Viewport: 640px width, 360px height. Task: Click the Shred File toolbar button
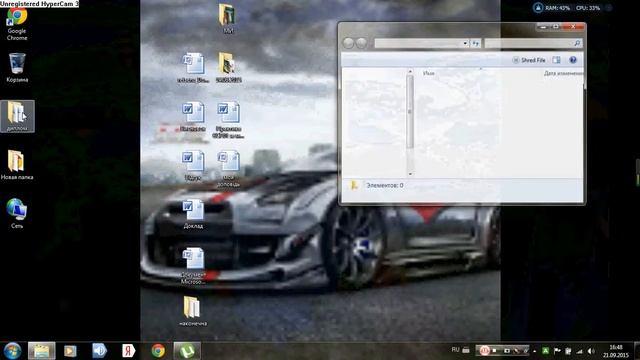point(529,60)
